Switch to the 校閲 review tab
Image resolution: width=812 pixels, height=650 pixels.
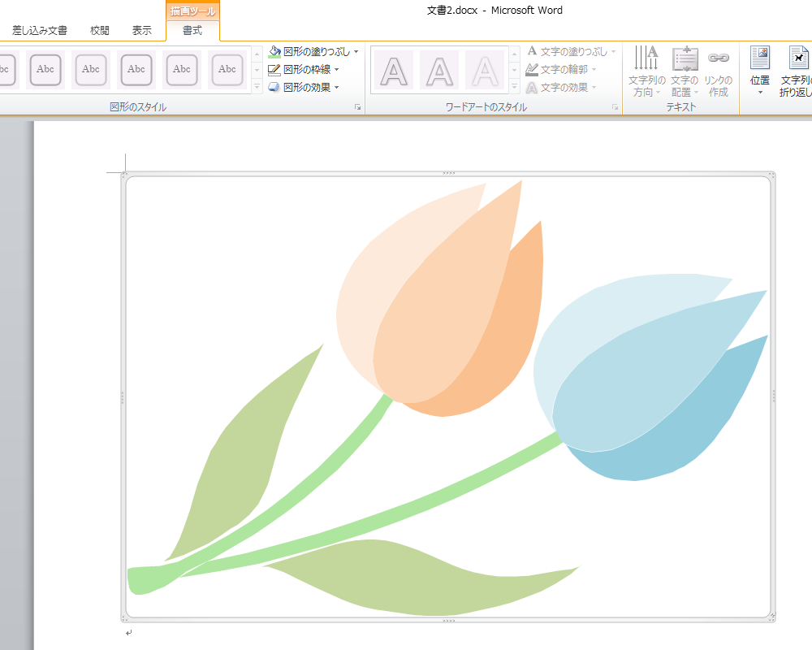click(x=100, y=31)
